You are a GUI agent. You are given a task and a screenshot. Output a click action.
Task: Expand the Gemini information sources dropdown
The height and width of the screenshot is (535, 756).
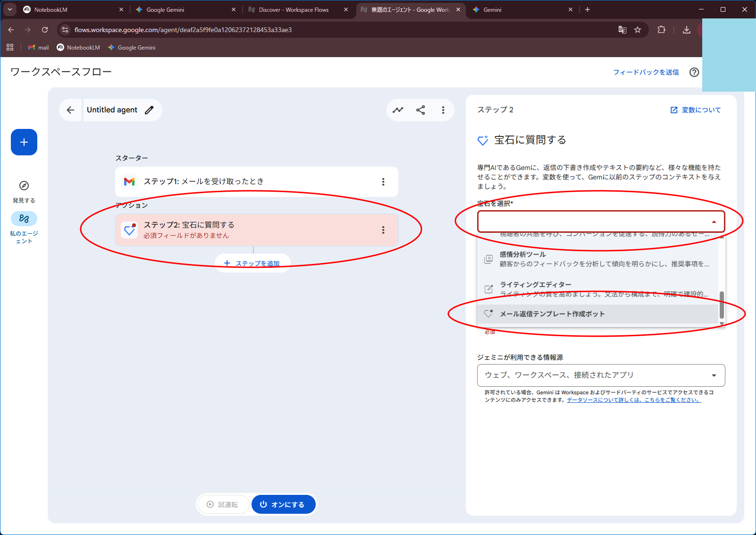714,375
